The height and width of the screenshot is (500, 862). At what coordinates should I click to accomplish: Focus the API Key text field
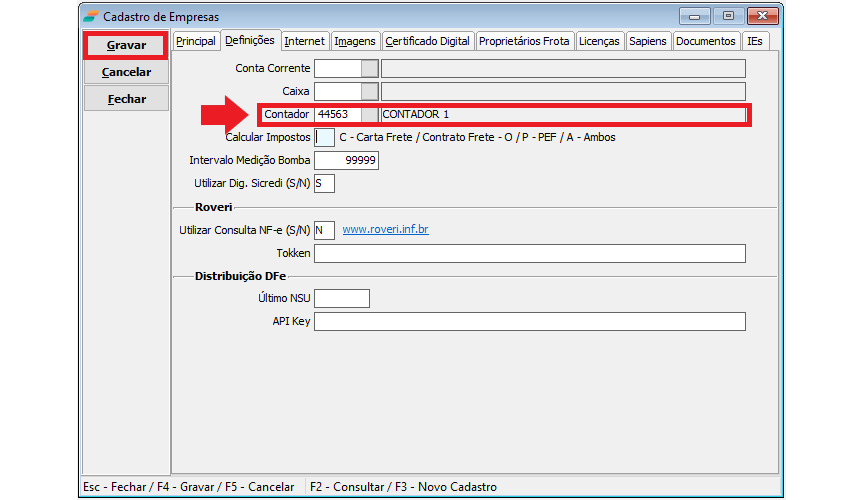click(530, 321)
